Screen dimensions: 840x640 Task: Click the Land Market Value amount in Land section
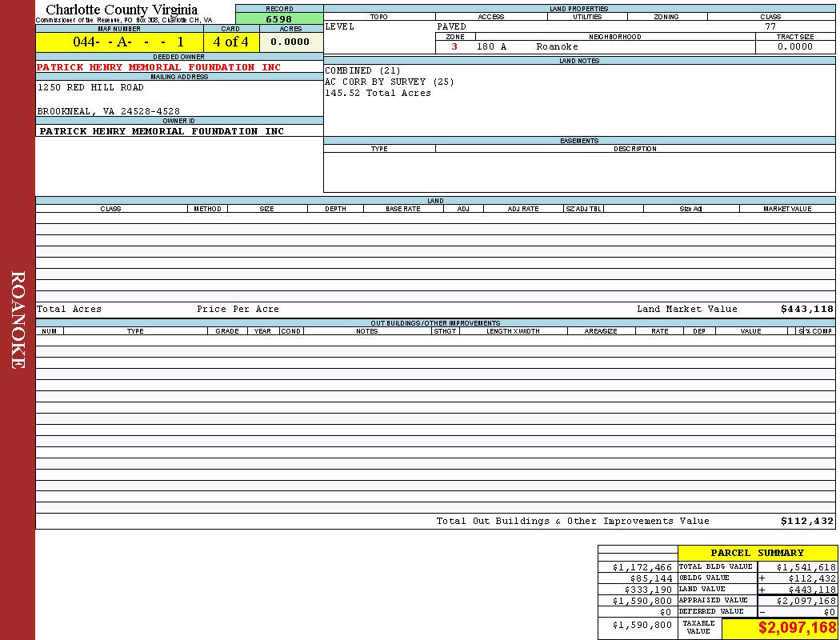[x=806, y=309]
